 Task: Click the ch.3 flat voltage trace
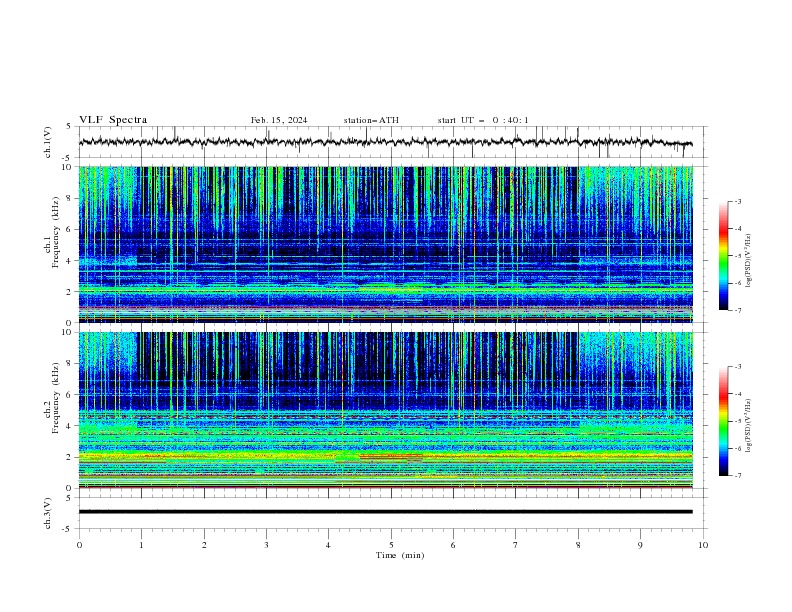click(x=385, y=512)
